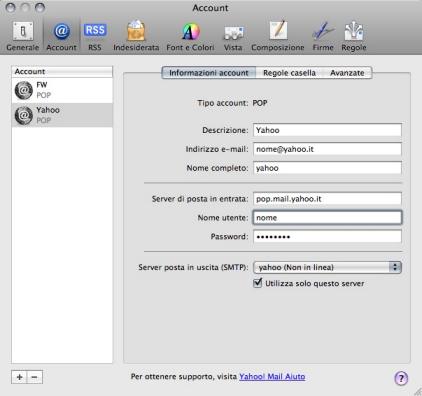This screenshot has width=422, height=396.
Task: Click the Indirizzo e-mail field
Action: tap(327, 149)
